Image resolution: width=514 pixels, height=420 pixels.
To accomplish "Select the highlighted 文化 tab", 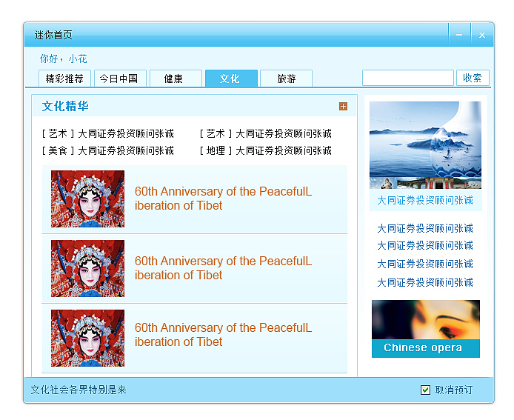I will click(x=231, y=79).
